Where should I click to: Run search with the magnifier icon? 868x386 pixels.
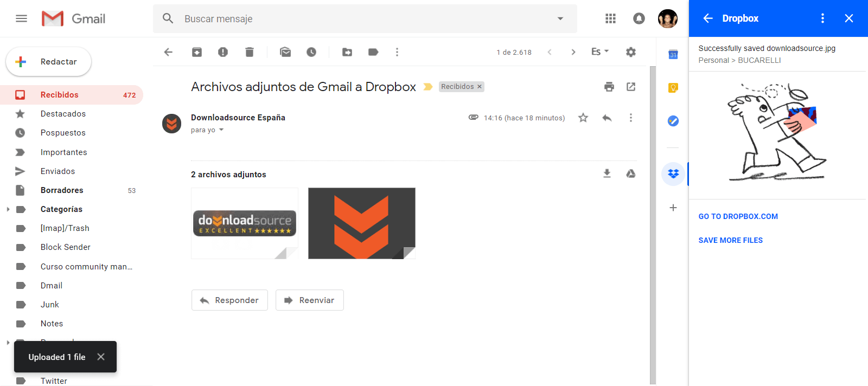pyautogui.click(x=168, y=18)
